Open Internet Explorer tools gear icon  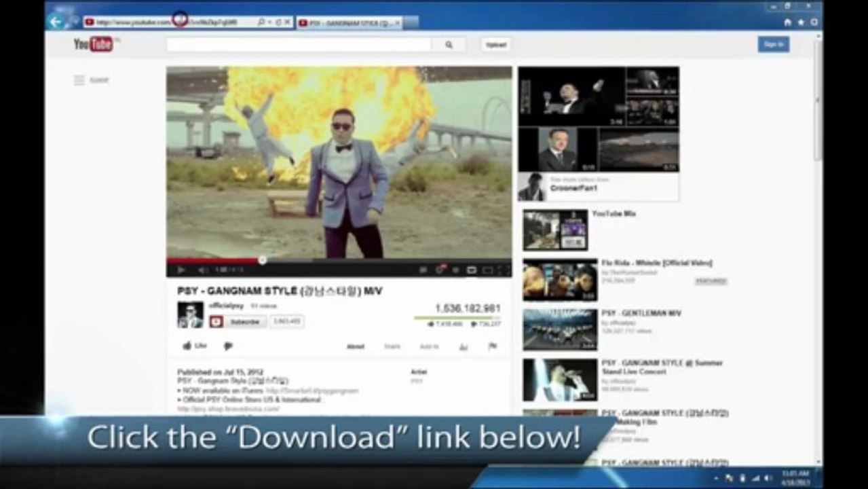pos(814,22)
